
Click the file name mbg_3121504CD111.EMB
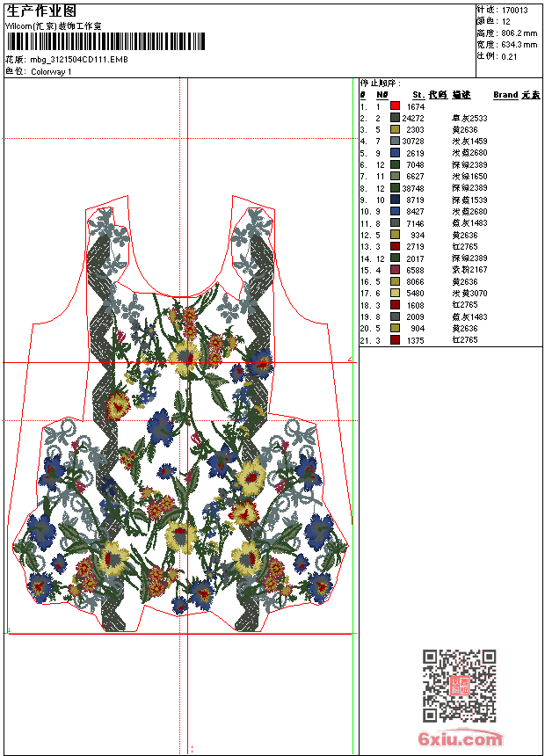pyautogui.click(x=79, y=59)
